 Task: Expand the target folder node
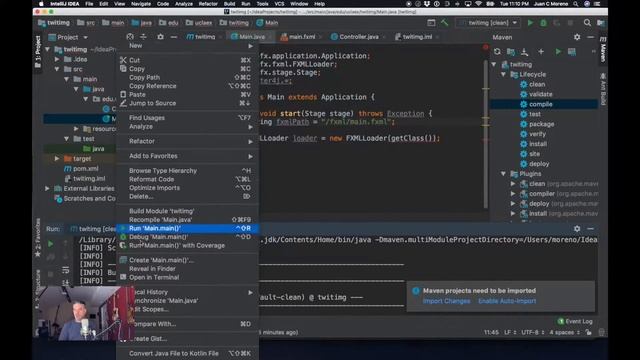click(x=57, y=159)
